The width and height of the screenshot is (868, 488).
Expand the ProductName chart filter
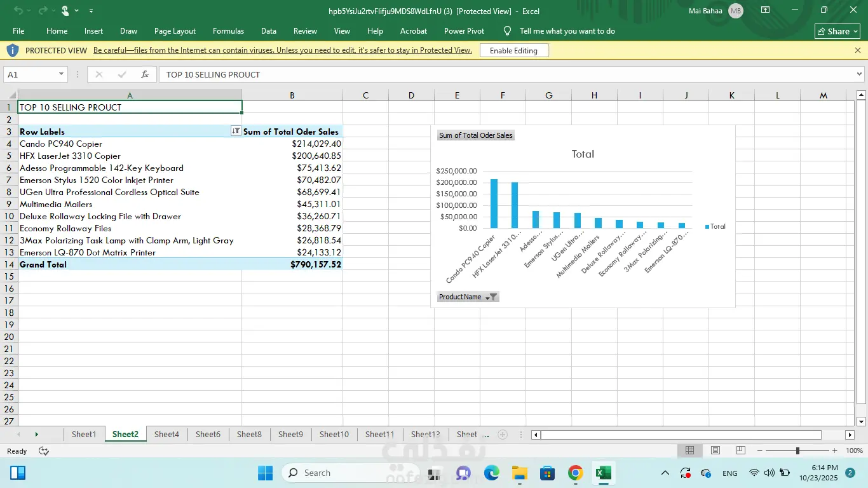point(491,297)
